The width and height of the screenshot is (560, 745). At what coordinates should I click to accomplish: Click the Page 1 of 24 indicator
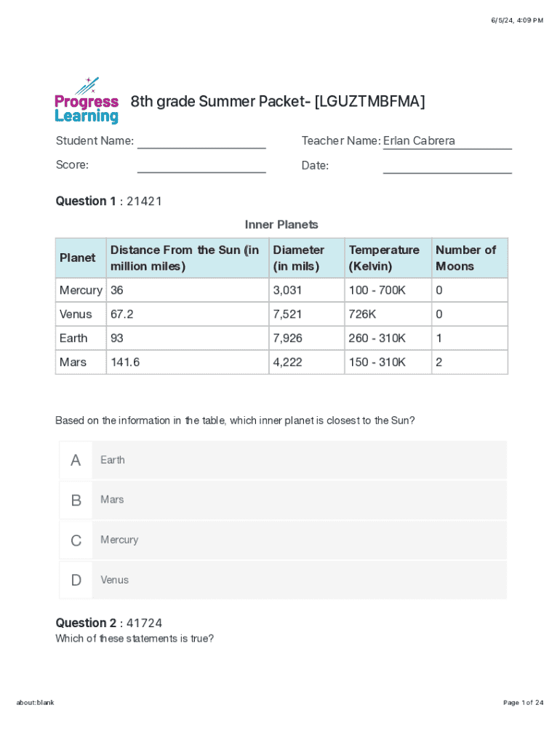pos(523,702)
